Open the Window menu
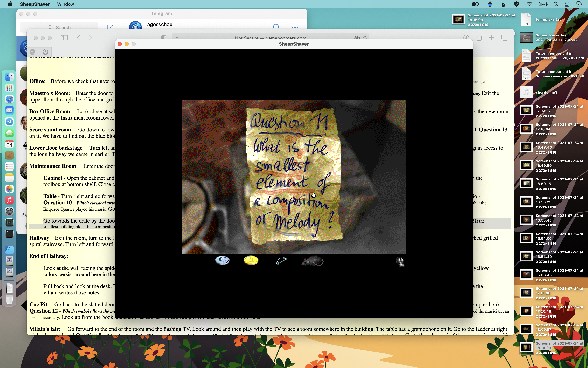 [65, 4]
